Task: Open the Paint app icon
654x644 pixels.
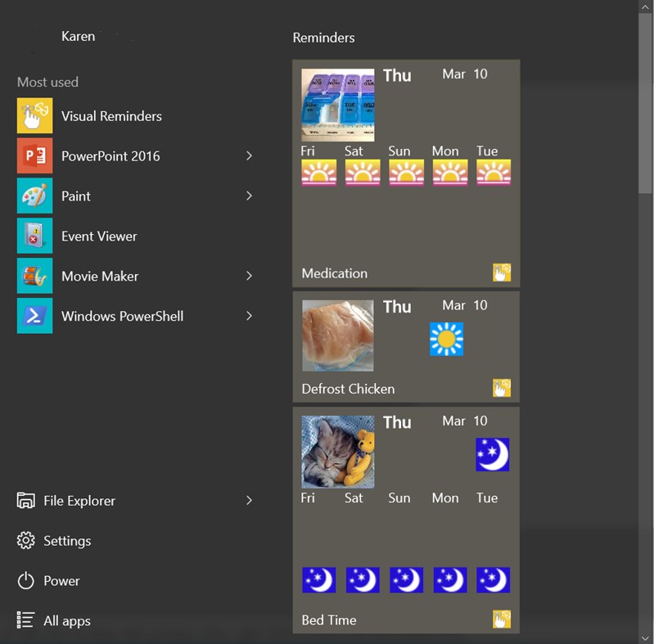Action: 34,196
